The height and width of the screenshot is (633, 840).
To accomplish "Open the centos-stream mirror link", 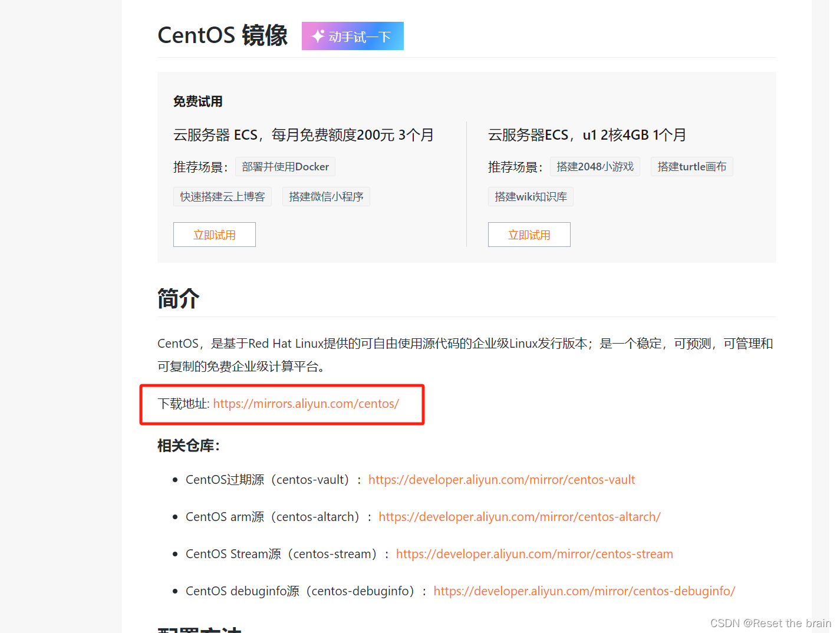I will click(x=535, y=554).
